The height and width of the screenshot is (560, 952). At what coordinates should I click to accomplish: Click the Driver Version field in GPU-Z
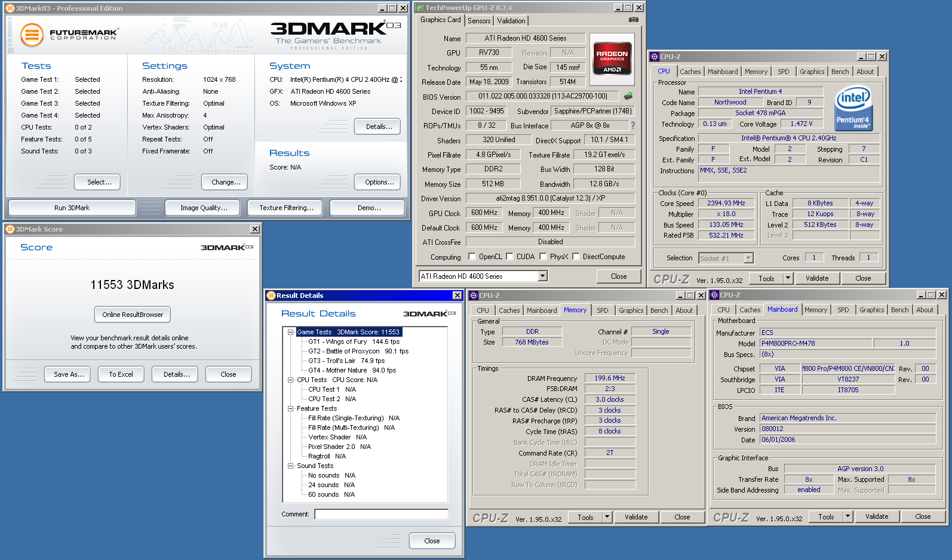550,198
